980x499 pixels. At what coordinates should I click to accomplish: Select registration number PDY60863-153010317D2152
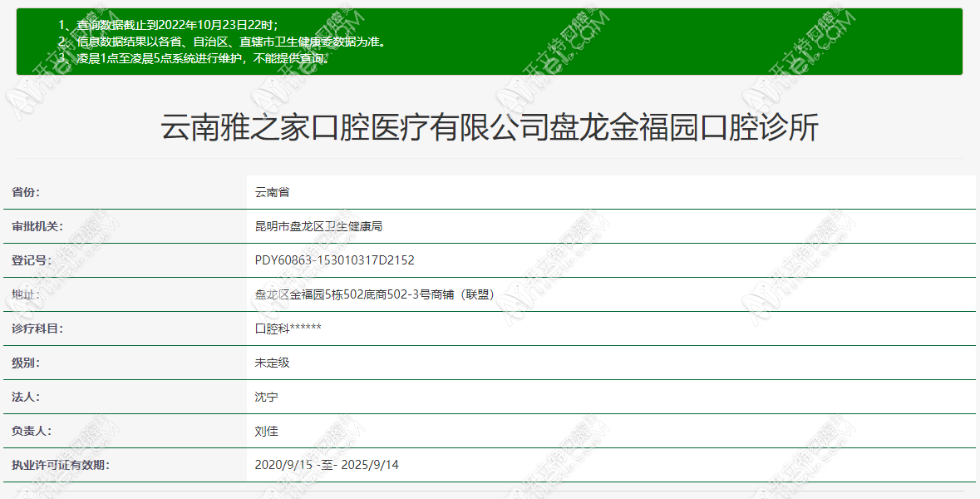point(334,260)
